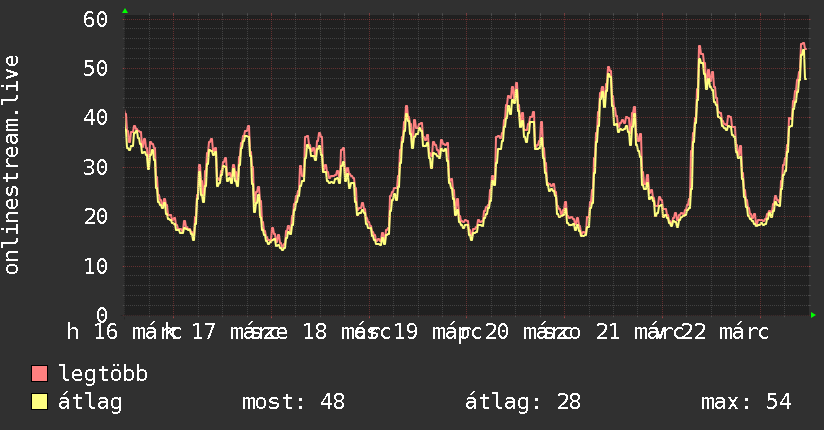This screenshot has height=430, width=824.
Task: Click the h 16 márc date label
Action: 124,332
